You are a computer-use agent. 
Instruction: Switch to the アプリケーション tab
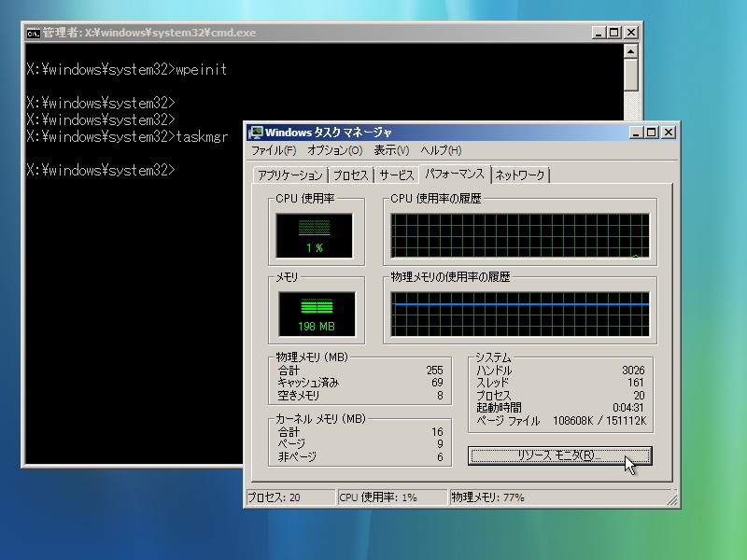point(290,175)
